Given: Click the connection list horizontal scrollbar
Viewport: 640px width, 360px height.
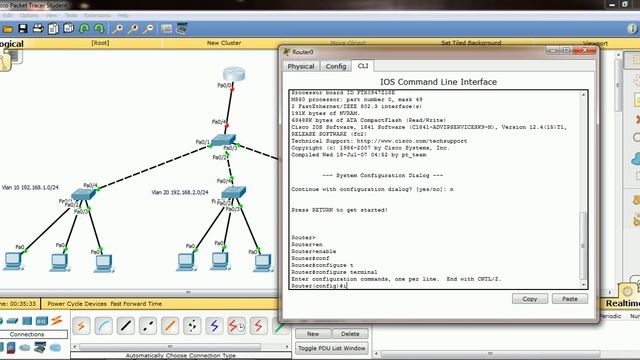Looking at the screenshot, I should (170, 347).
